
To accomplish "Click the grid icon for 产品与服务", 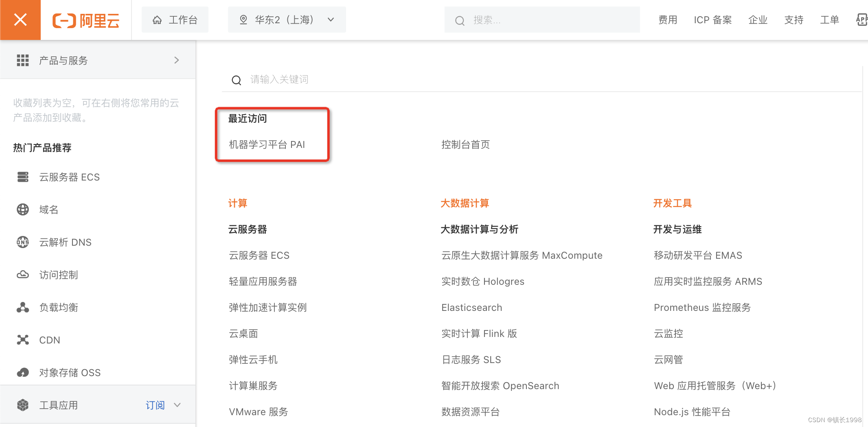I will (23, 60).
